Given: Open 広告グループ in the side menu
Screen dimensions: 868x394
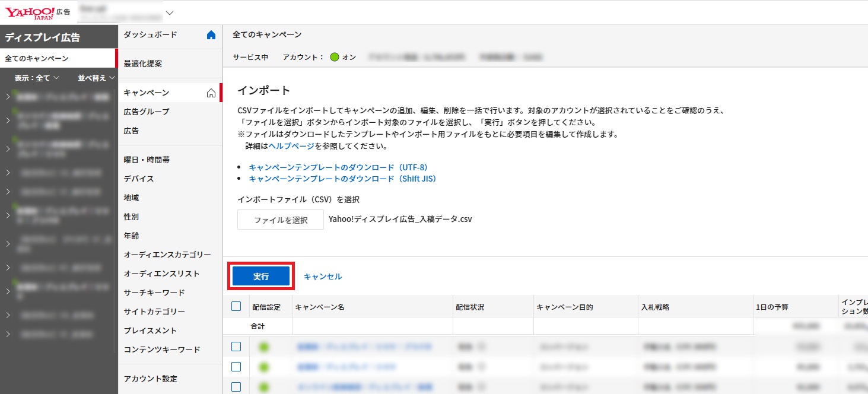Looking at the screenshot, I should 147,112.
